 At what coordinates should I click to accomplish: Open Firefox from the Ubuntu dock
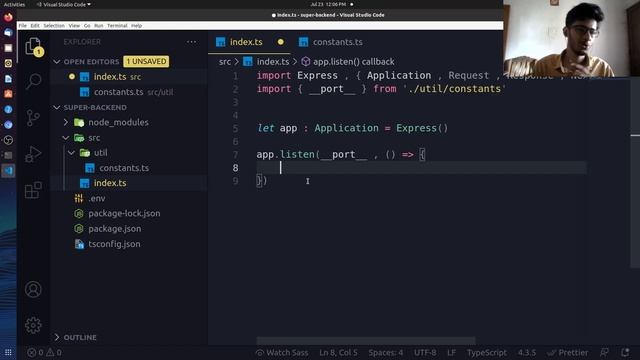pyautogui.click(x=8, y=17)
